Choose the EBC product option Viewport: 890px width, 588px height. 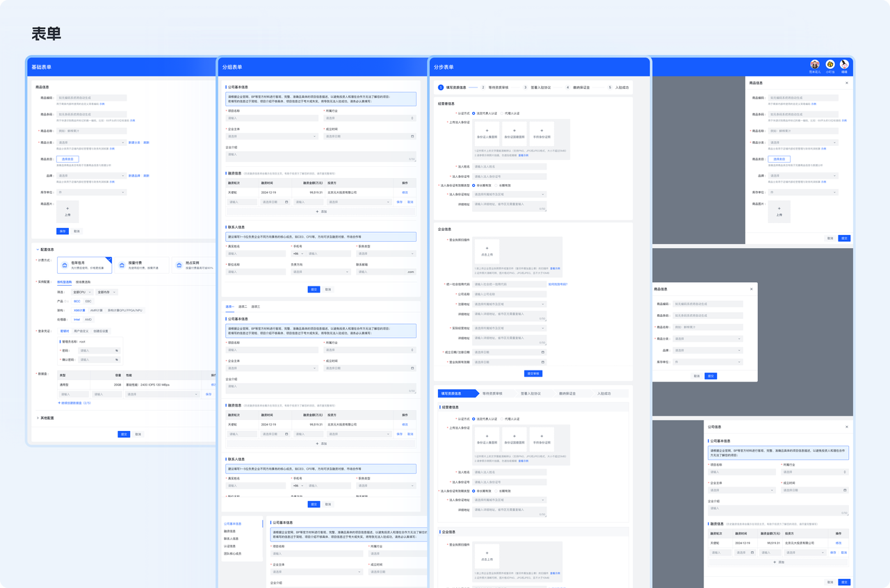coord(88,302)
